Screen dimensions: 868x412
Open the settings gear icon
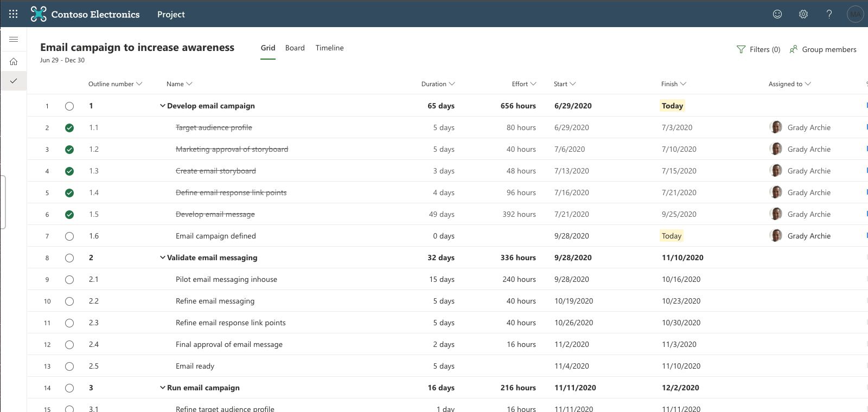pyautogui.click(x=803, y=14)
